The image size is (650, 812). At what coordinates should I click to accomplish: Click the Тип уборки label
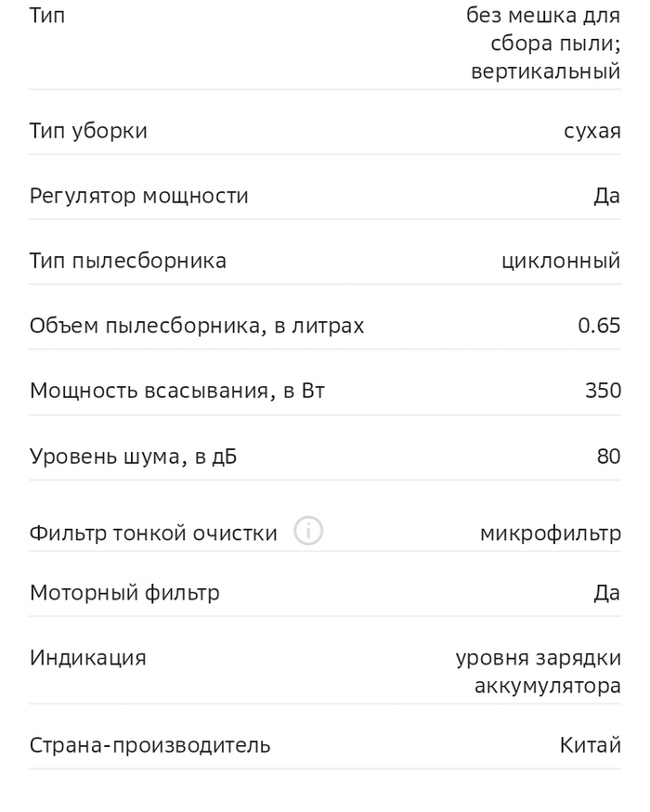[88, 131]
